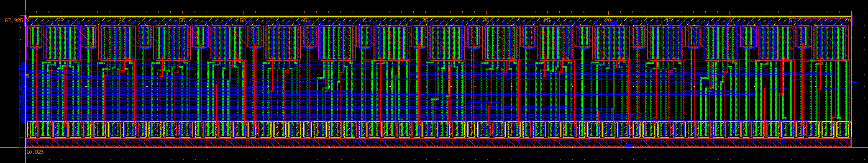Click the ruler label 45
The height and width of the screenshot is (163, 868).
point(304,21)
